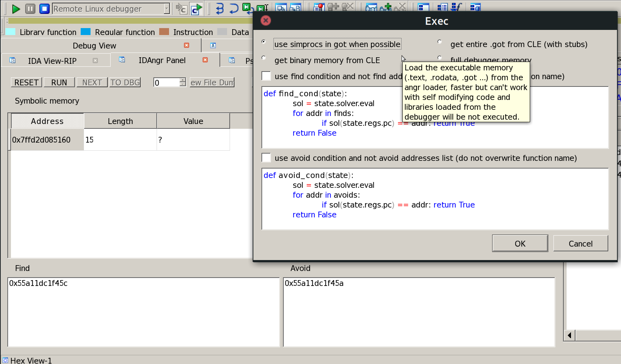This screenshot has width=621, height=364.
Task: Click the Value column header
Action: tap(193, 121)
